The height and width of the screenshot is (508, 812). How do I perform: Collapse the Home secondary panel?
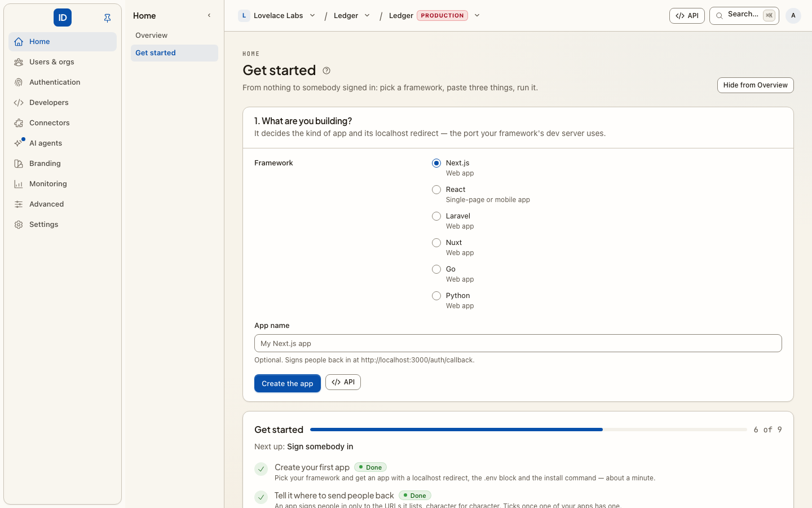click(209, 16)
